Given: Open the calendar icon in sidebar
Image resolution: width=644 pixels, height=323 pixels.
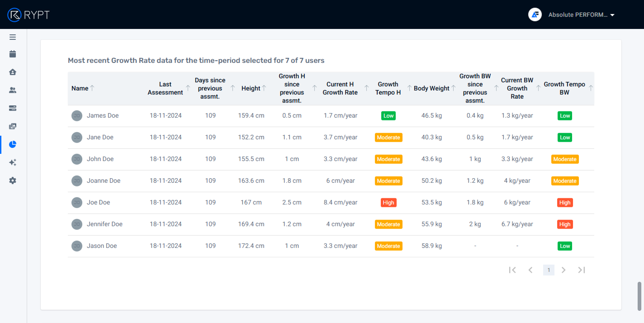Looking at the screenshot, I should pos(12,54).
